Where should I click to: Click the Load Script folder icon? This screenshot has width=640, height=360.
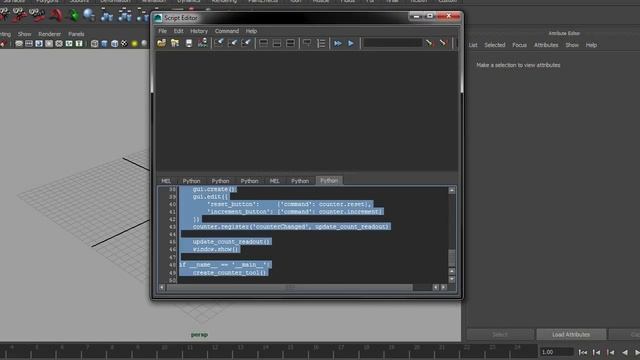coord(162,43)
